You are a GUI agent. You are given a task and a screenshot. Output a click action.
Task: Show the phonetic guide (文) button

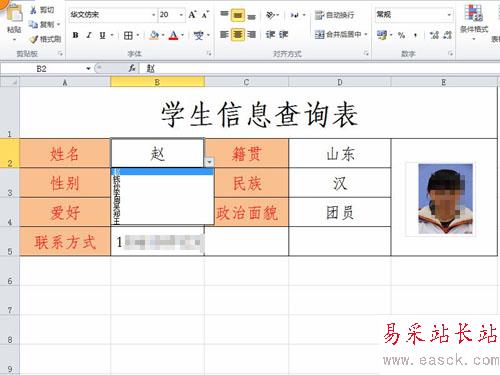[198, 35]
